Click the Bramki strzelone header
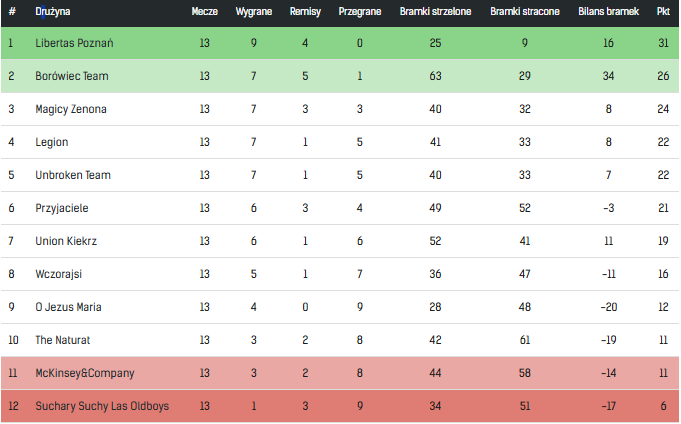This screenshot has width=681, height=424. 435,12
